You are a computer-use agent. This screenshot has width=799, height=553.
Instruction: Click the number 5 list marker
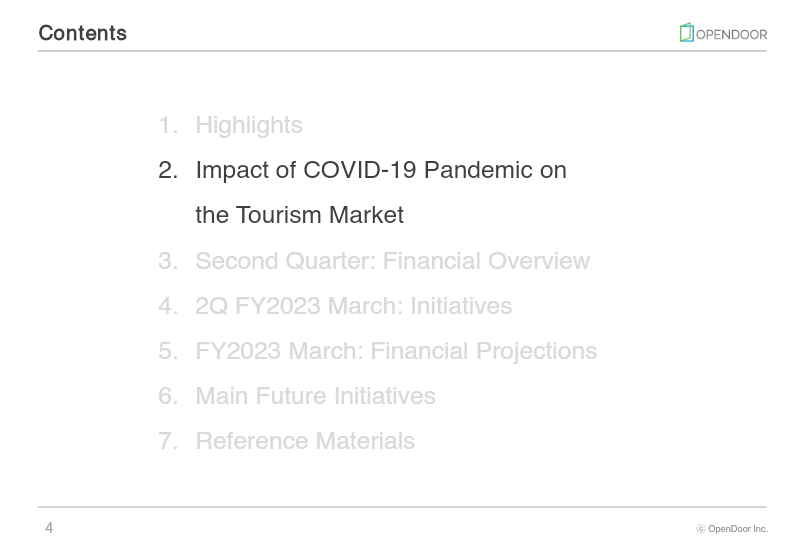[168, 351]
